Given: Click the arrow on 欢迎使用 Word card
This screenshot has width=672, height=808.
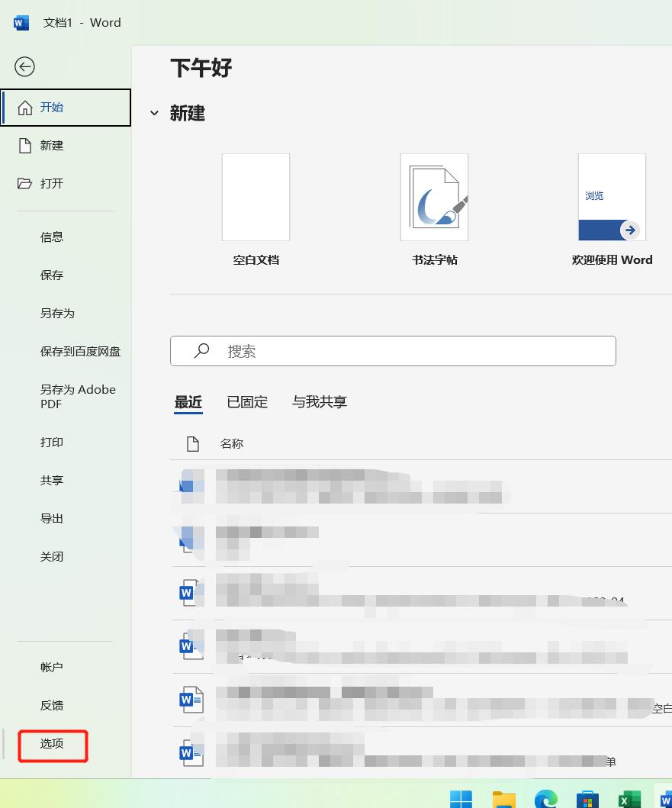Looking at the screenshot, I should coord(630,230).
